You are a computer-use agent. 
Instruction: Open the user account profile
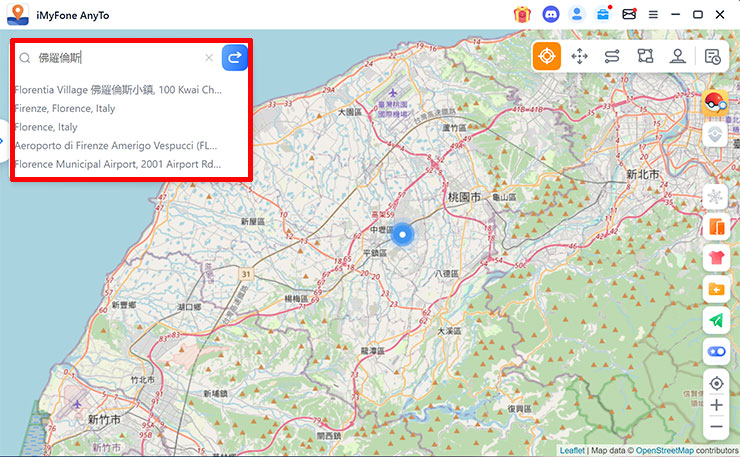(577, 14)
